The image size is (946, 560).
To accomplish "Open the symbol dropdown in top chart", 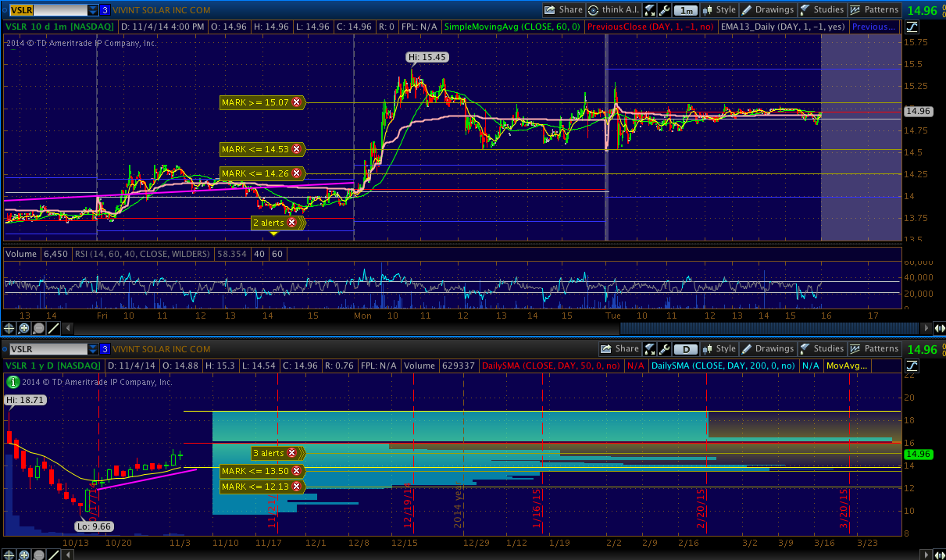I will tap(93, 10).
